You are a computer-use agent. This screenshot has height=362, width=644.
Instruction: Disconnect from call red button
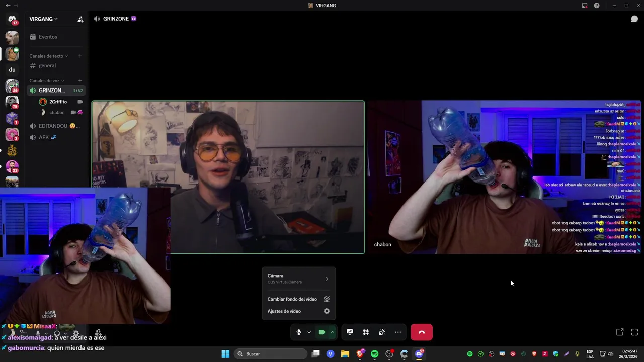tap(422, 332)
